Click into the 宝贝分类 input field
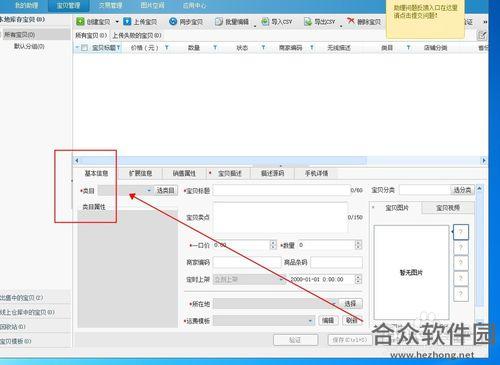This screenshot has width=500, height=365. pyautogui.click(x=425, y=190)
